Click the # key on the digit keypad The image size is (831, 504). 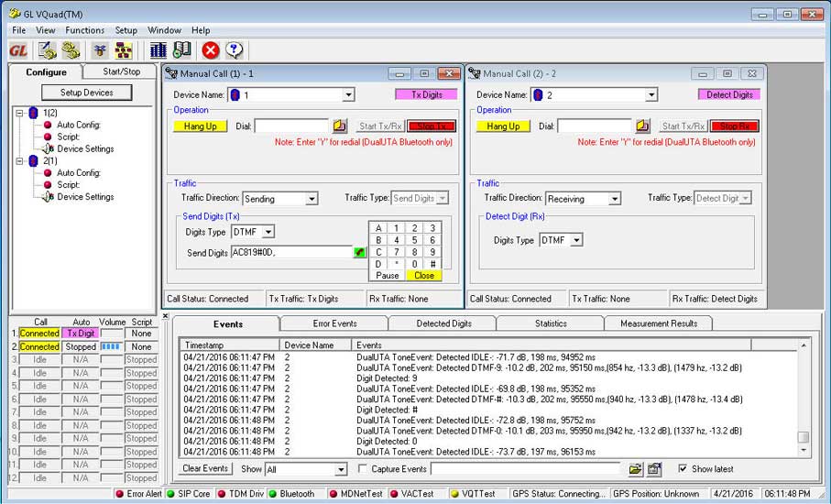(x=433, y=263)
